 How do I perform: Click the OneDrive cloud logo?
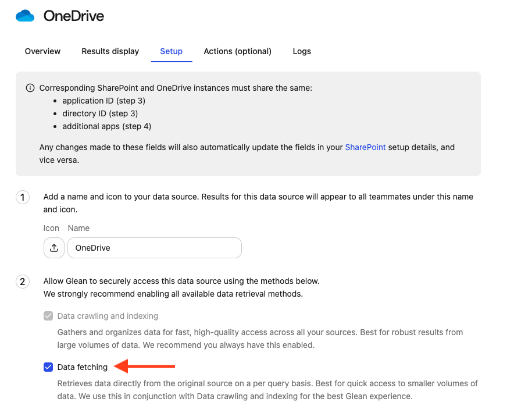click(26, 16)
